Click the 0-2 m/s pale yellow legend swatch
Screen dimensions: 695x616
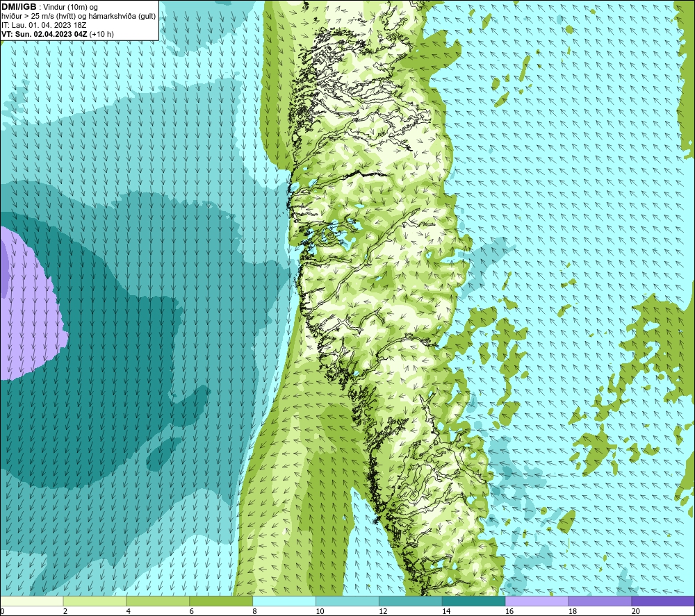pos(32,601)
